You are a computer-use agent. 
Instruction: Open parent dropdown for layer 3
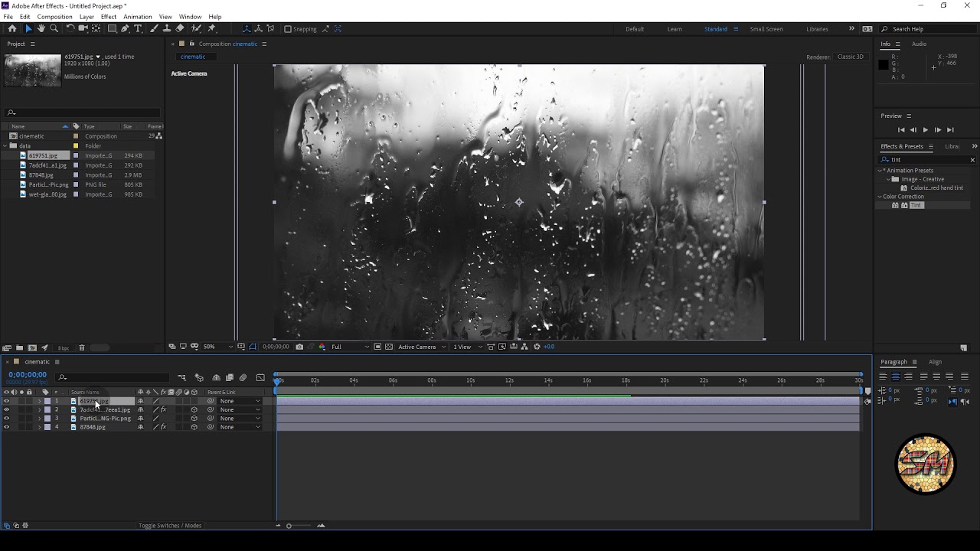pos(240,419)
